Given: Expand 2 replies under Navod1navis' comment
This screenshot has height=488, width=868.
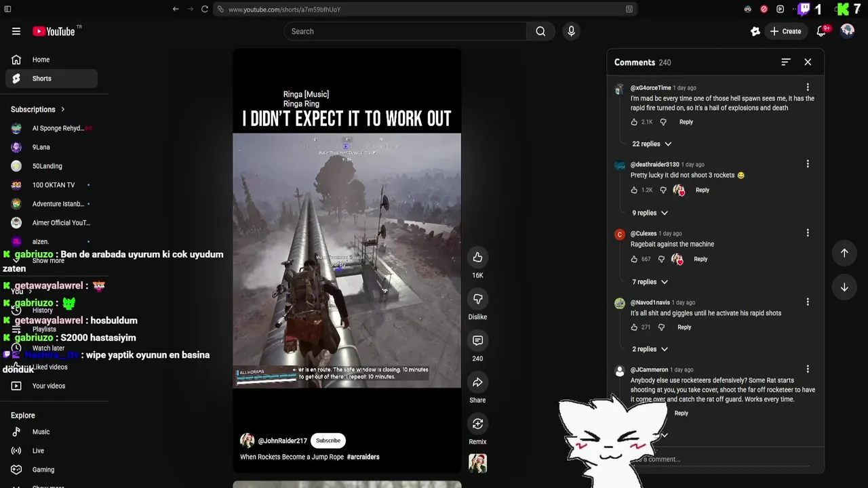Looking at the screenshot, I should (x=650, y=349).
